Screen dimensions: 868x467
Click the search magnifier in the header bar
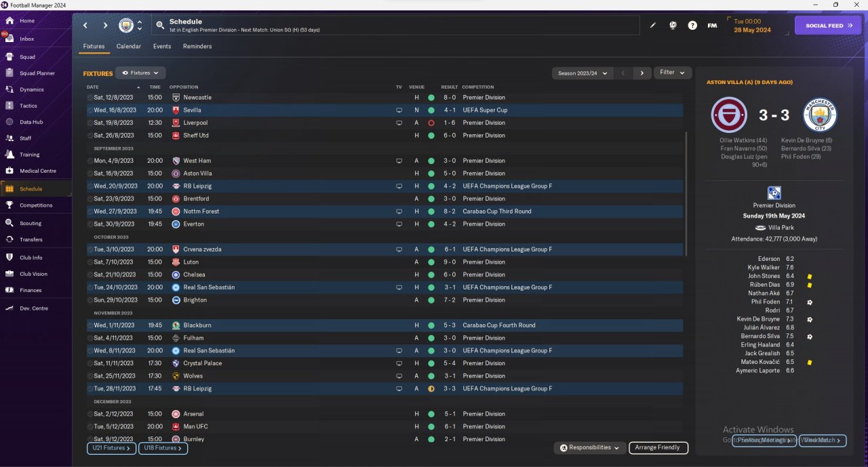160,26
